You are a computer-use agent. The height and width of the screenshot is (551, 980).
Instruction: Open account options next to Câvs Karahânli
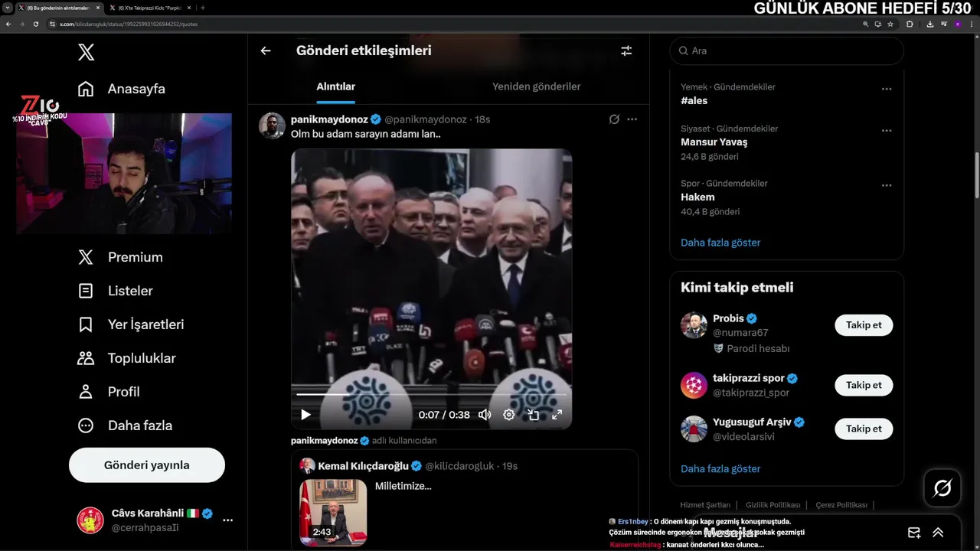(x=227, y=520)
